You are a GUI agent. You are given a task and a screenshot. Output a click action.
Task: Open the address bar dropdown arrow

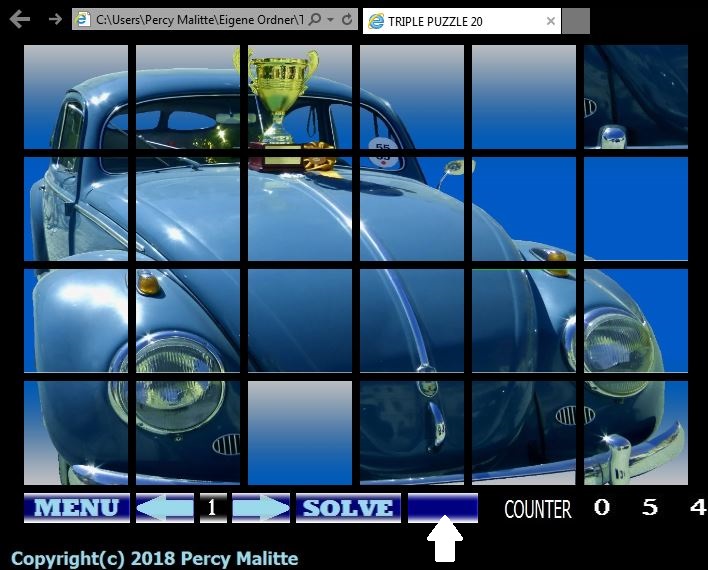331,20
